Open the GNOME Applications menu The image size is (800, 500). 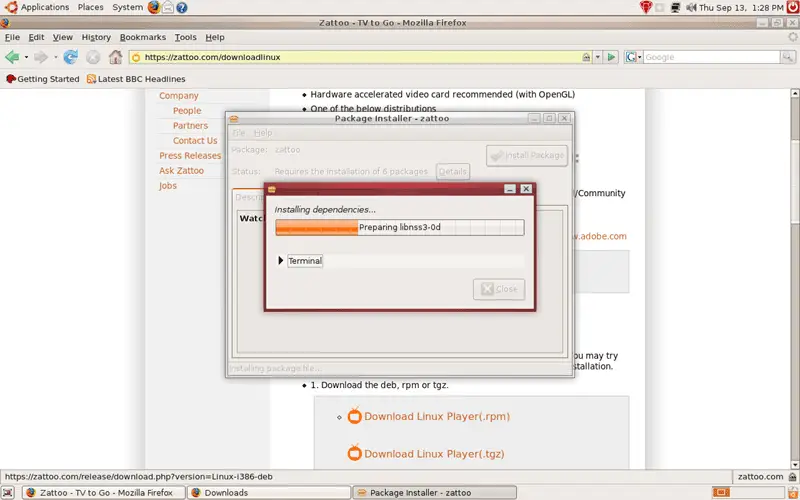45,7
